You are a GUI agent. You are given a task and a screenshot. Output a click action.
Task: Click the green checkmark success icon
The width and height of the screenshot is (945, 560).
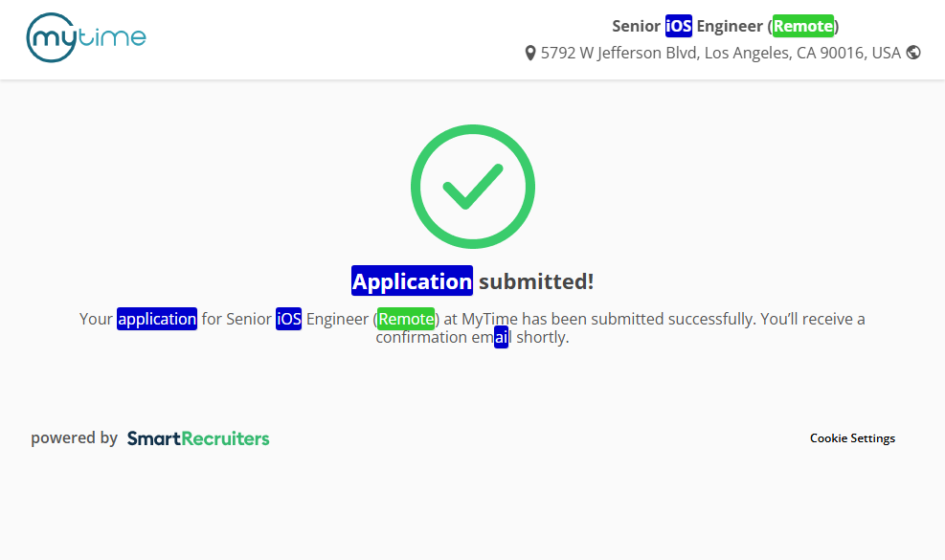(472, 186)
